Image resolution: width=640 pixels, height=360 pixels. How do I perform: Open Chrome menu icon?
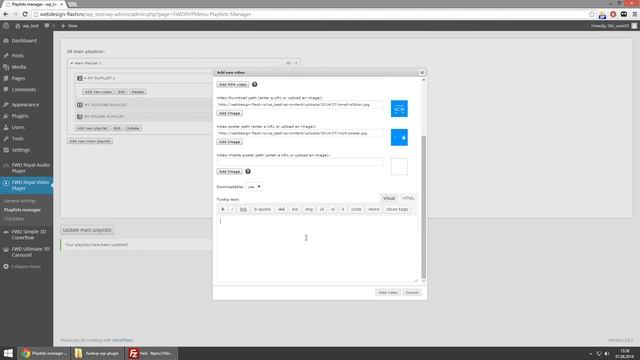click(x=634, y=14)
